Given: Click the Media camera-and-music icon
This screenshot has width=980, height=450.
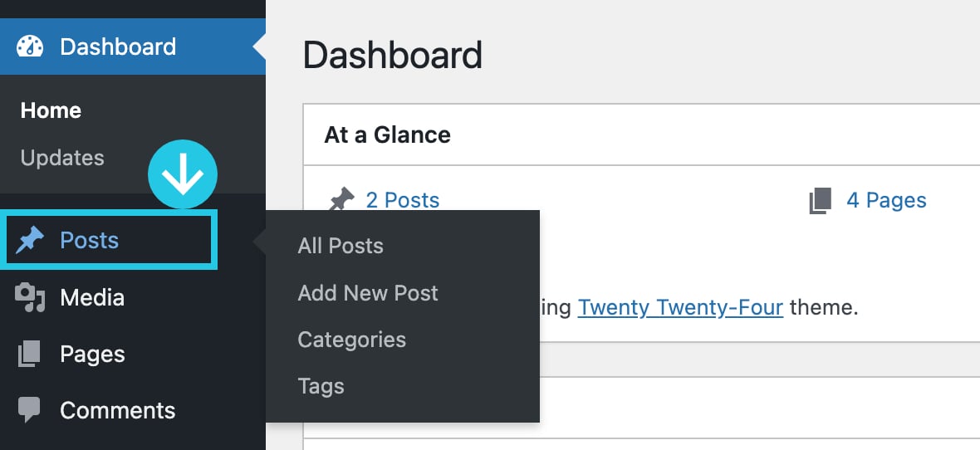Looking at the screenshot, I should pyautogui.click(x=29, y=297).
